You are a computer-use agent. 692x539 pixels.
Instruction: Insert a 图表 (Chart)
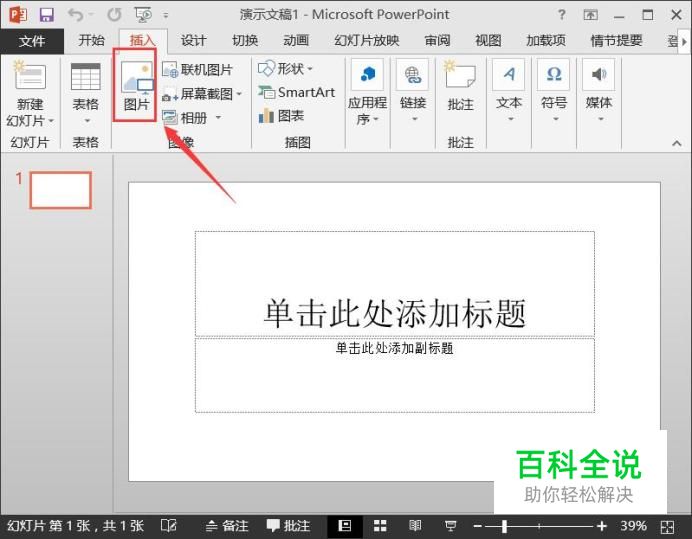pyautogui.click(x=281, y=116)
